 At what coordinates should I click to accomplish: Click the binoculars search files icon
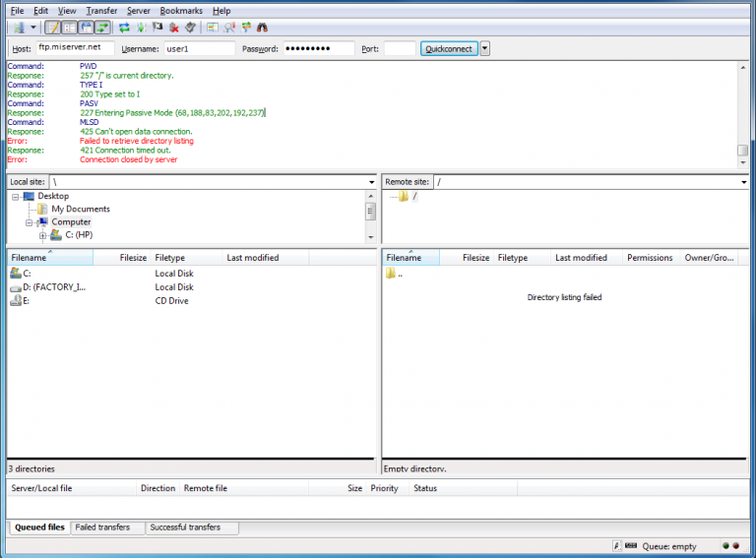[x=262, y=28]
